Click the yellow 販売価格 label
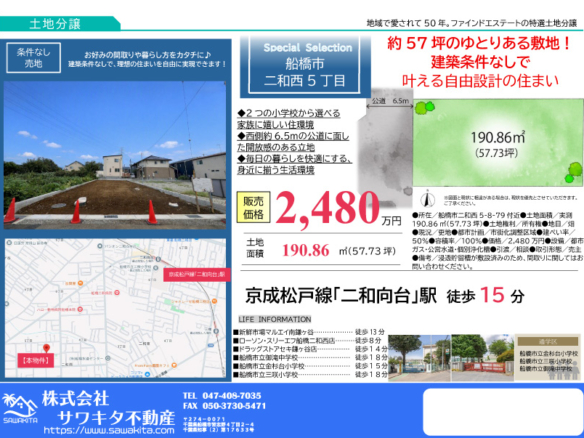This screenshot has width=584, height=438. (253, 208)
